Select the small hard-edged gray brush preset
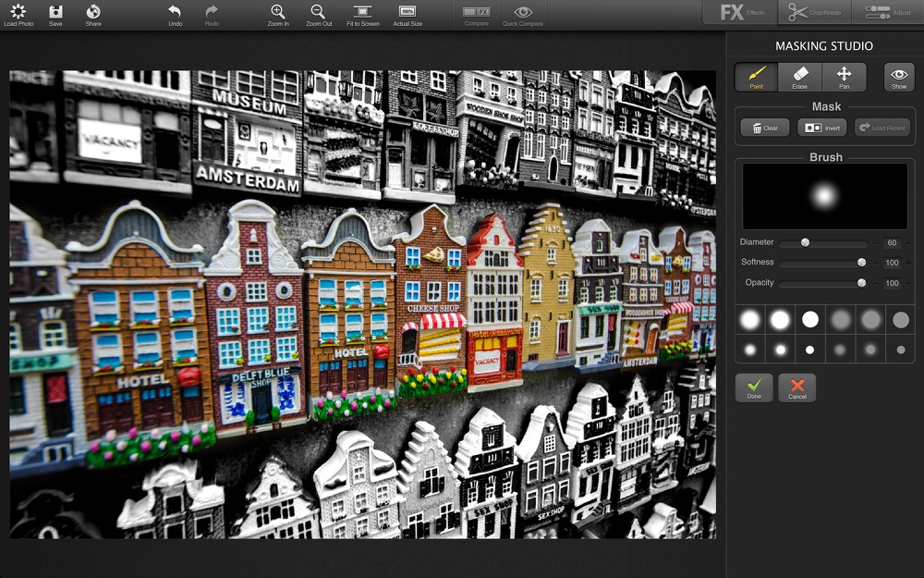Screen dimensions: 924x578 [900, 350]
